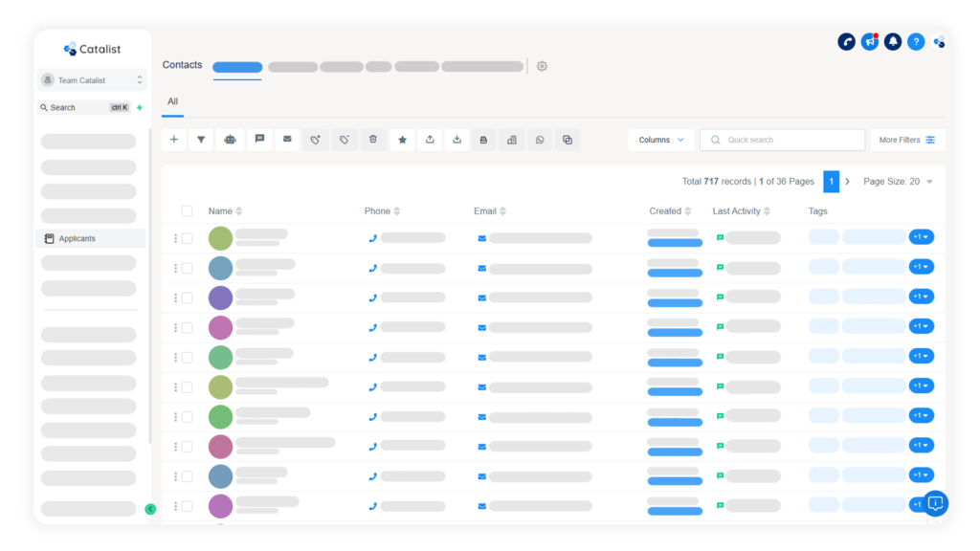Open the Columns dropdown
Viewport: 980px width, 551px height.
660,140
